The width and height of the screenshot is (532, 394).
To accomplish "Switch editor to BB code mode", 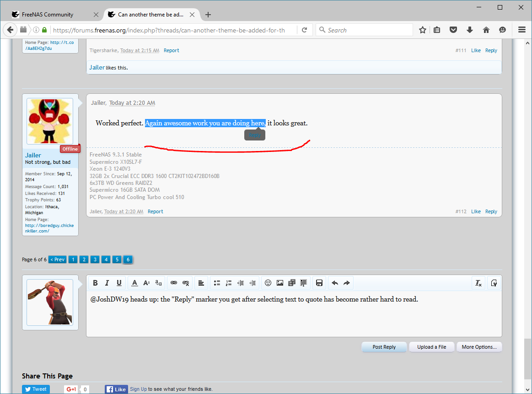I will coord(494,283).
